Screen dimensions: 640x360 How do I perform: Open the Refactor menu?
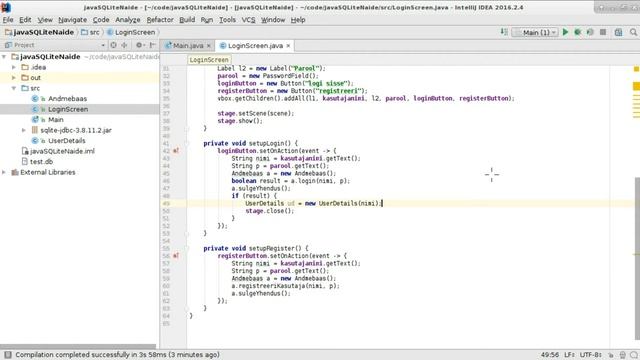click(160, 20)
